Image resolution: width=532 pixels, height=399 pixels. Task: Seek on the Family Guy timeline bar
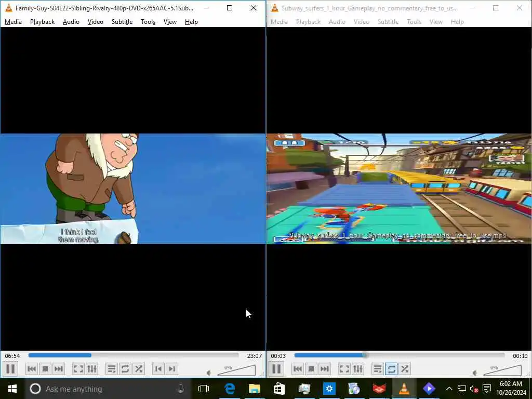(134, 355)
